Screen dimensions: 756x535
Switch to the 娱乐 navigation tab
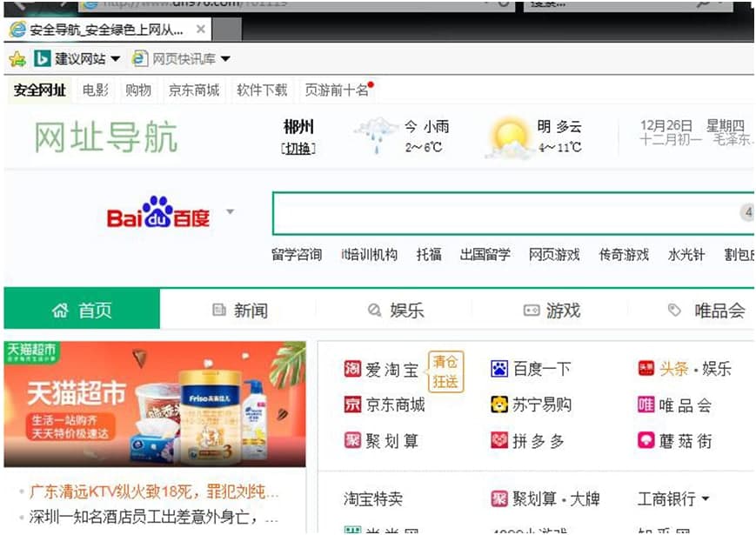[396, 310]
